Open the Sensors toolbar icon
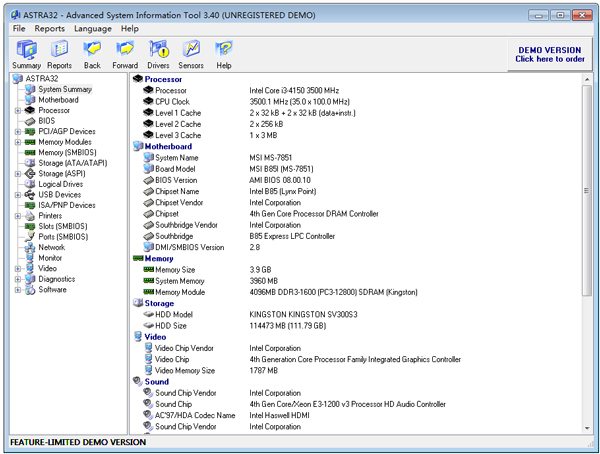Screen dimensions: 600x454 191,54
